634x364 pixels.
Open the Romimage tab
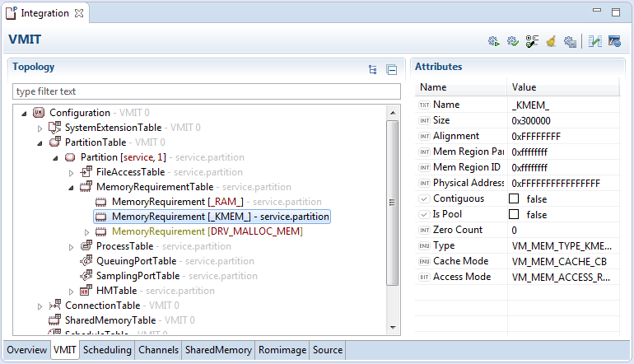click(x=282, y=350)
